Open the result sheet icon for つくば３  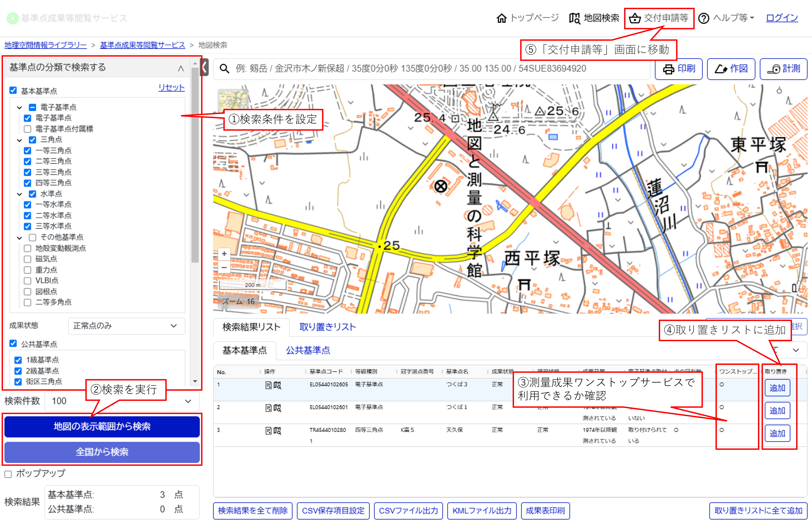pos(268,385)
